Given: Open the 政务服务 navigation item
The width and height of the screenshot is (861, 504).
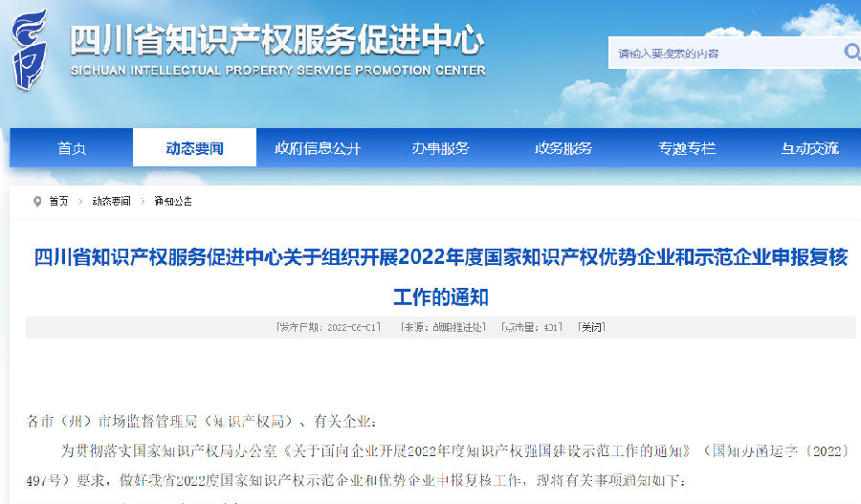Looking at the screenshot, I should point(563,148).
